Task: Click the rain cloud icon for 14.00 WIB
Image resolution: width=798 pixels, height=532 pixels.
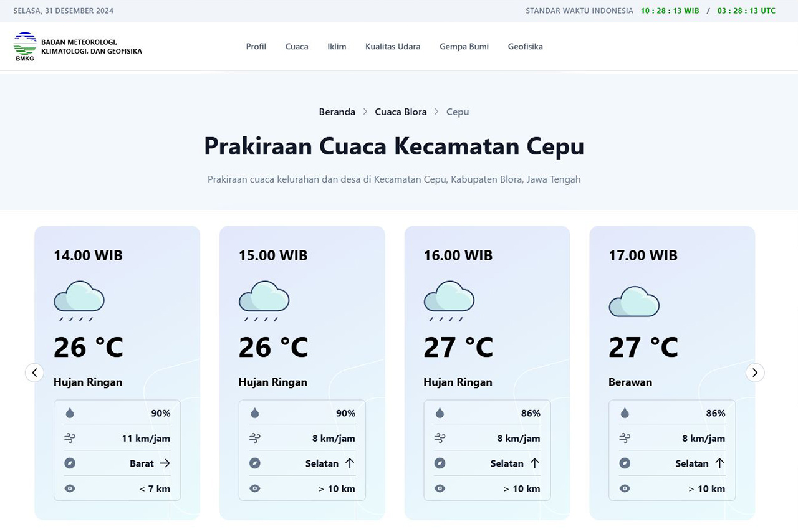Action: 79,300
